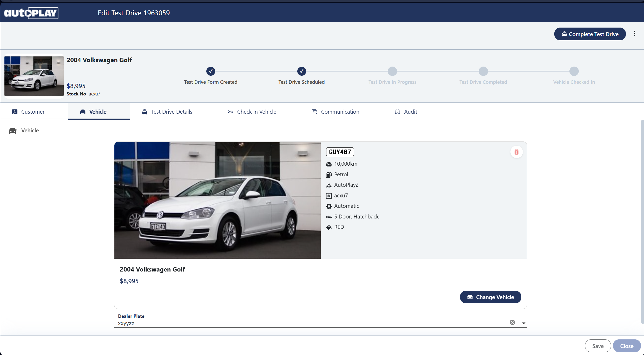Clear the Dealer Plate field value
Viewport: 644px width, 355px height.
(x=512, y=322)
